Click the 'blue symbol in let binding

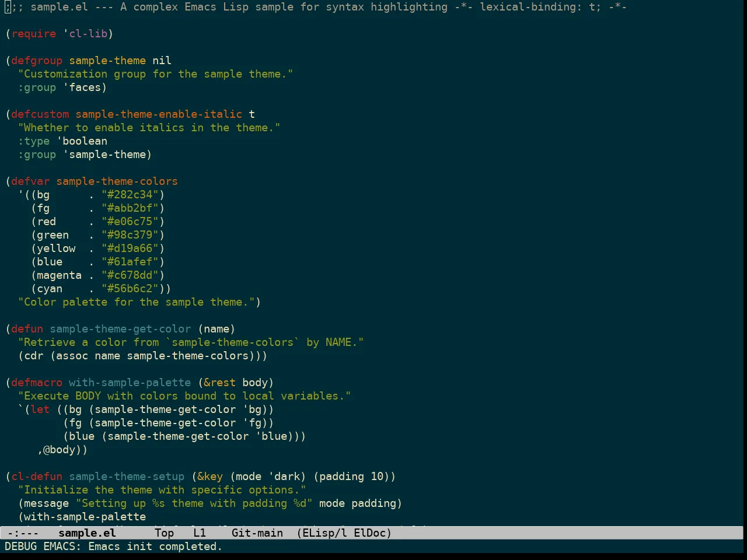pyautogui.click(x=271, y=436)
